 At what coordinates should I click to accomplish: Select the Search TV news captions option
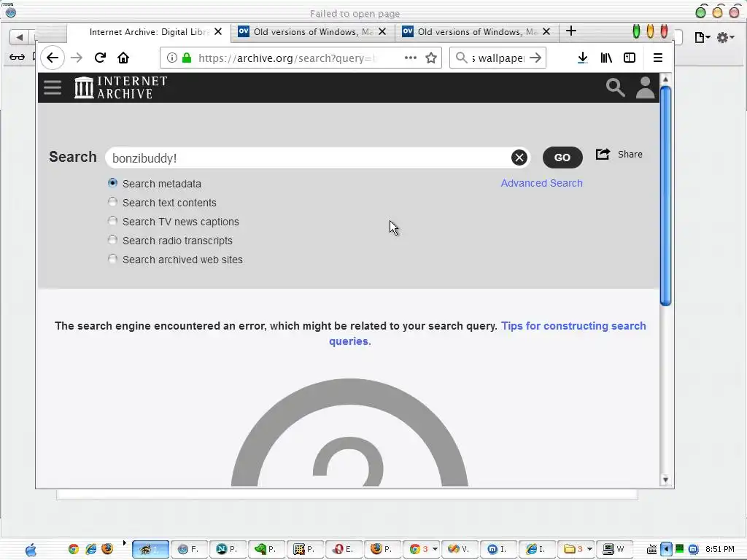(112, 221)
